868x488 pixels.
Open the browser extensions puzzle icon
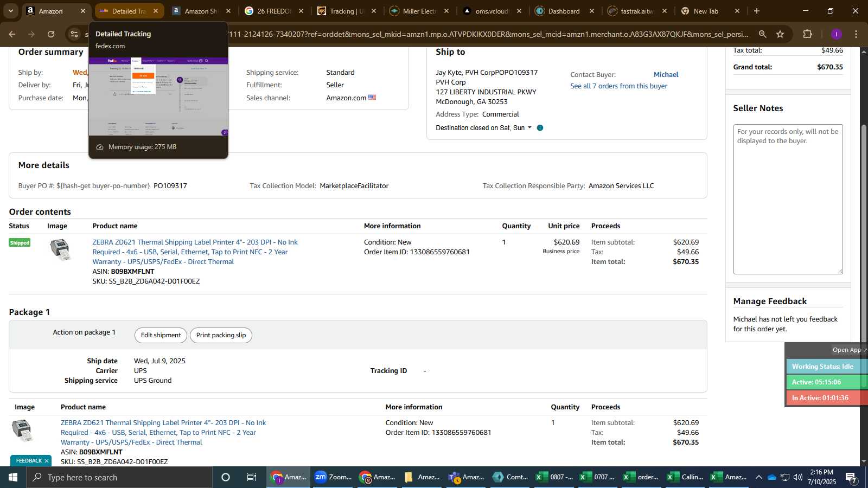tap(807, 34)
